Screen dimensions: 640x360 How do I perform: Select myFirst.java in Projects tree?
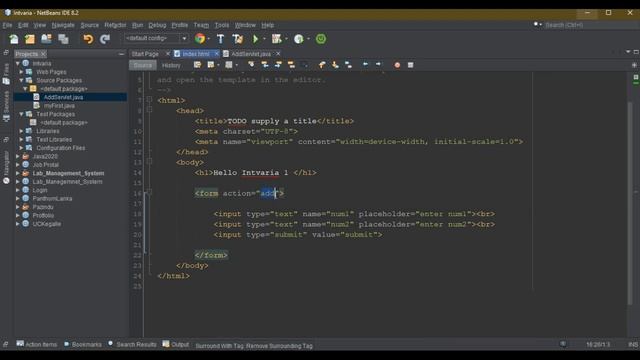(59, 106)
